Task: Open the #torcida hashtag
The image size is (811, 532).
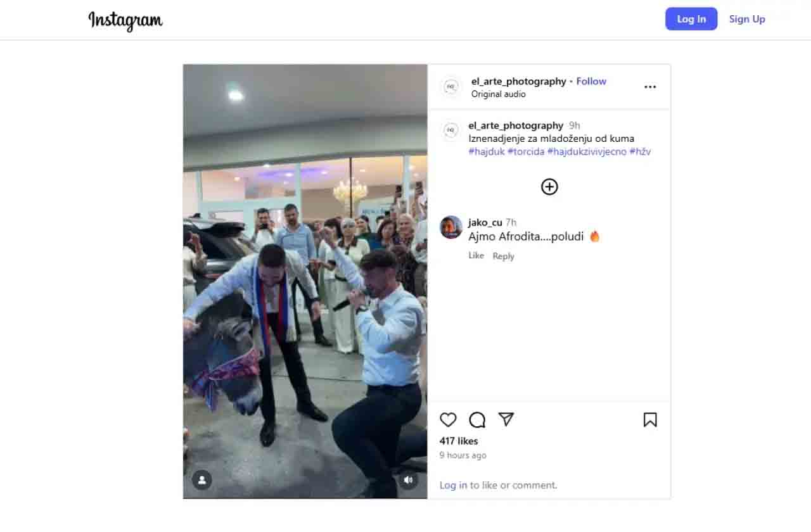Action: tap(526, 151)
